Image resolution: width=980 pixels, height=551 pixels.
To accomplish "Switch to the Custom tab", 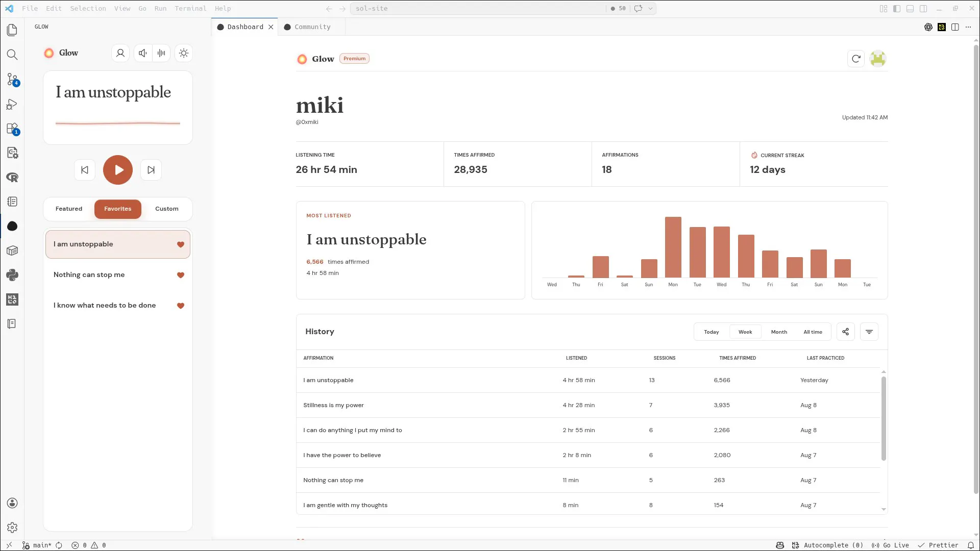I will (167, 209).
